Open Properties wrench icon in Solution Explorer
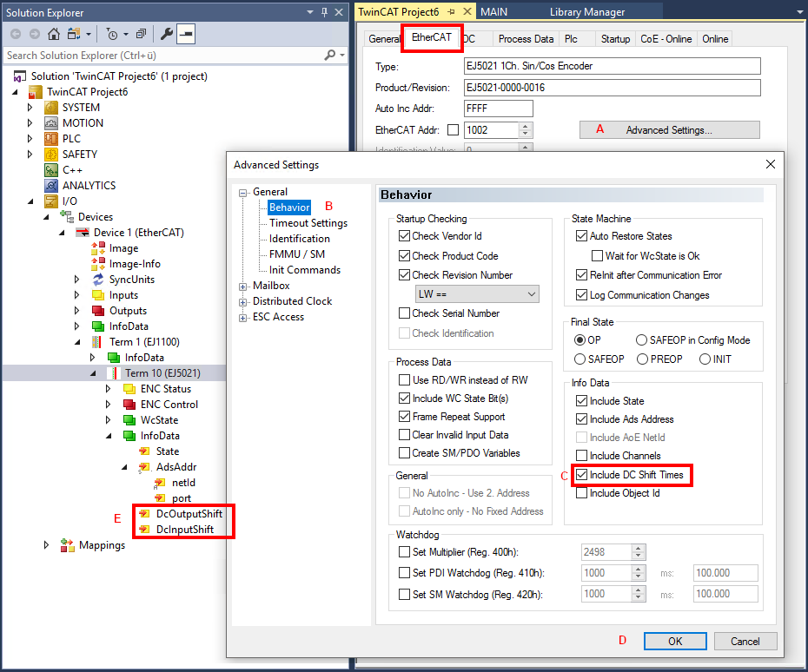Image resolution: width=808 pixels, height=672 pixels. click(167, 34)
